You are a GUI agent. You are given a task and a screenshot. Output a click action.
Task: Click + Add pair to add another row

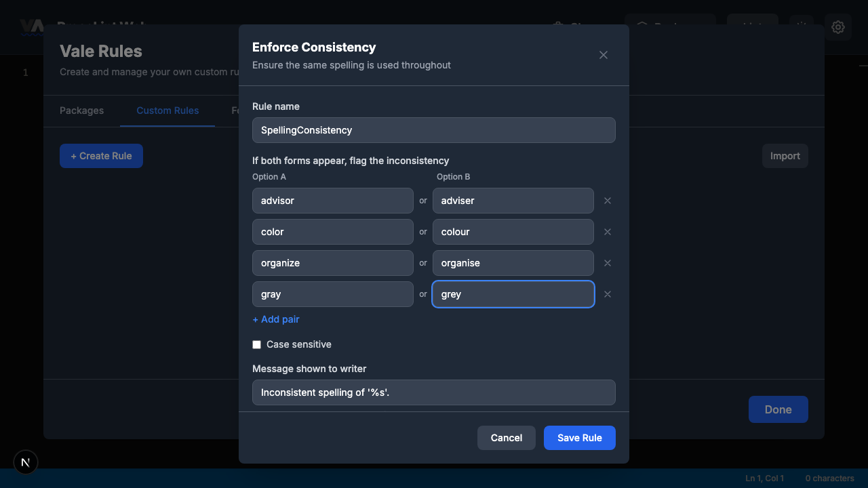coord(275,319)
